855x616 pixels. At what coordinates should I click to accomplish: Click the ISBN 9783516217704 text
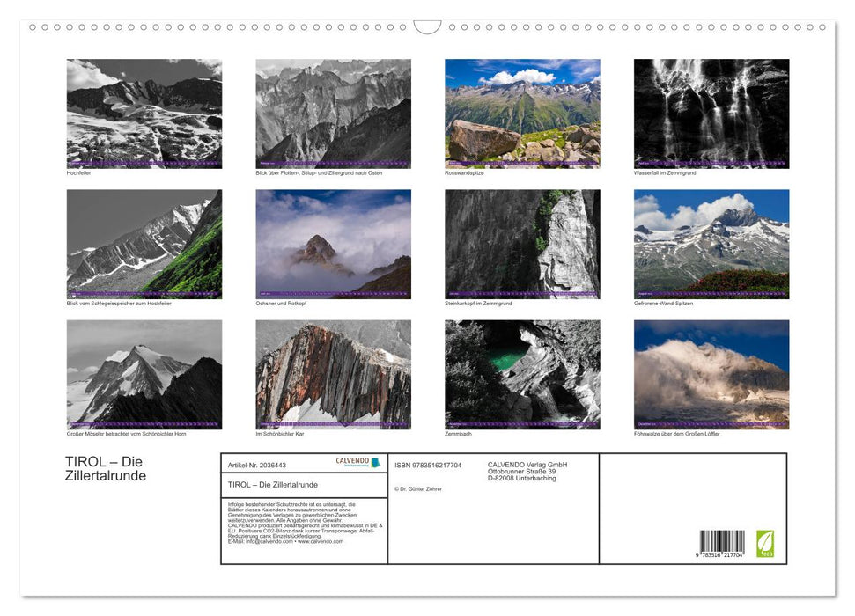[x=428, y=465]
